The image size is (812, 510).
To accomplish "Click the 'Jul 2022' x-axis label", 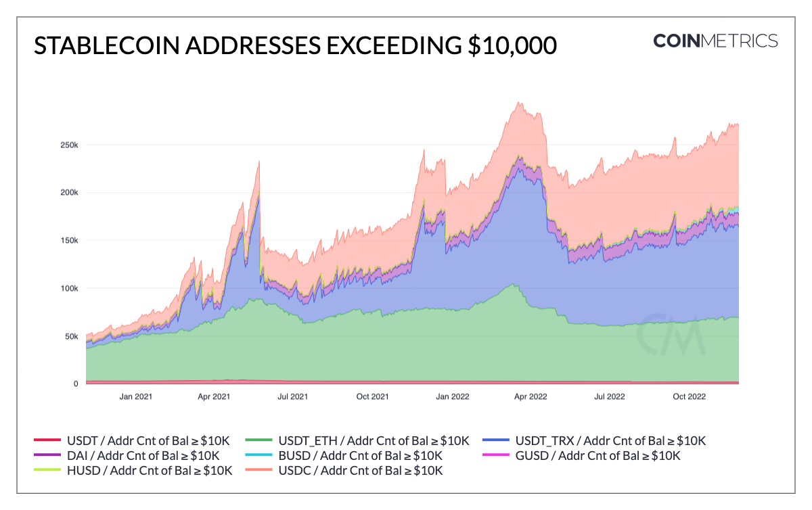I will [609, 397].
